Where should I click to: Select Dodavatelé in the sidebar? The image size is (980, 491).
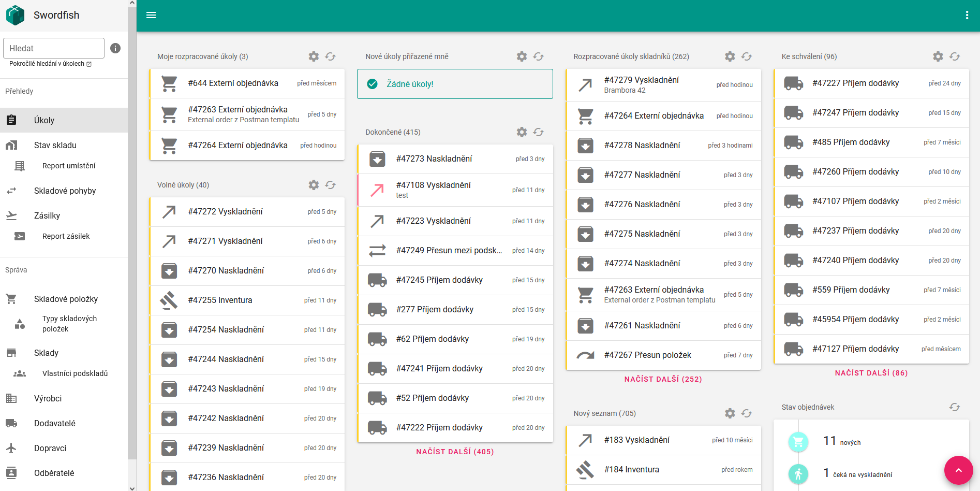point(54,423)
